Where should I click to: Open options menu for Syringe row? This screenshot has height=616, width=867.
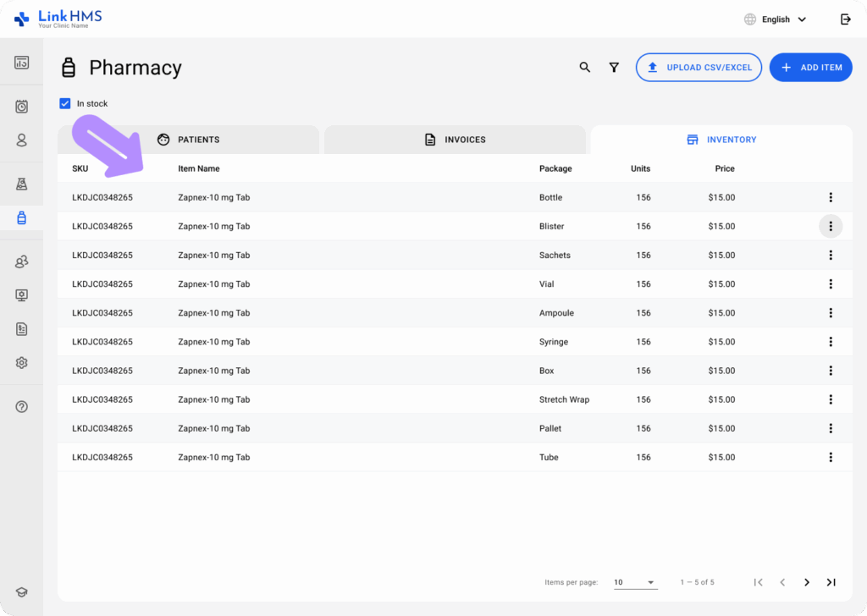[x=831, y=342]
